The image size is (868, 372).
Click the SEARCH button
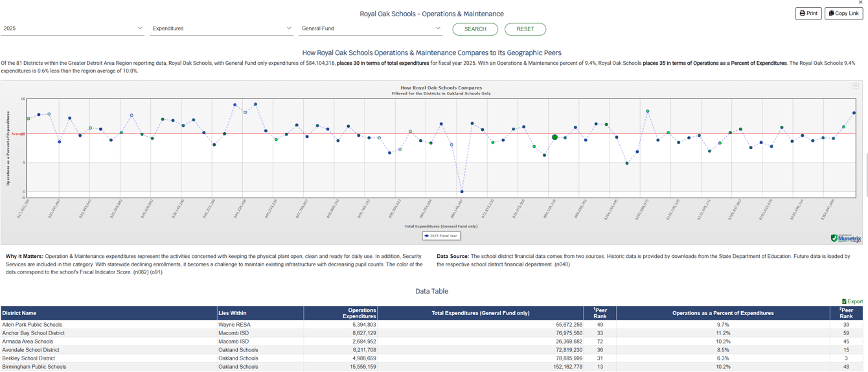click(x=475, y=29)
